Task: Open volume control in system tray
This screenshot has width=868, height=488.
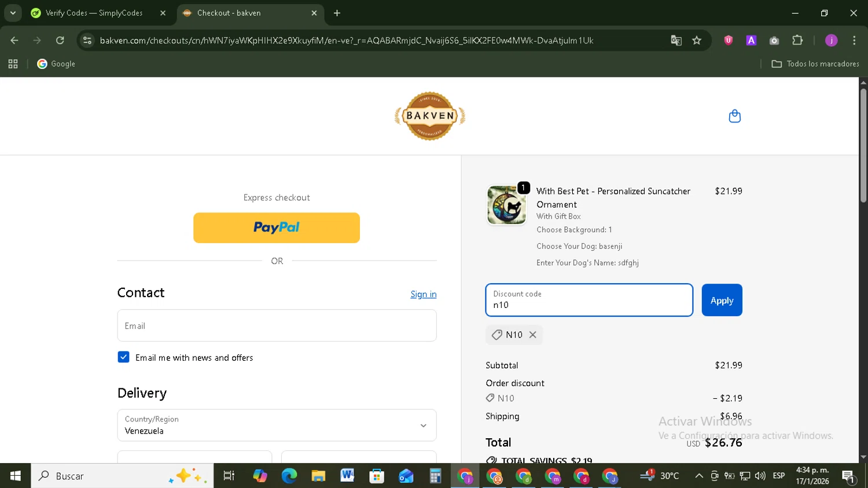Action: [x=760, y=476]
